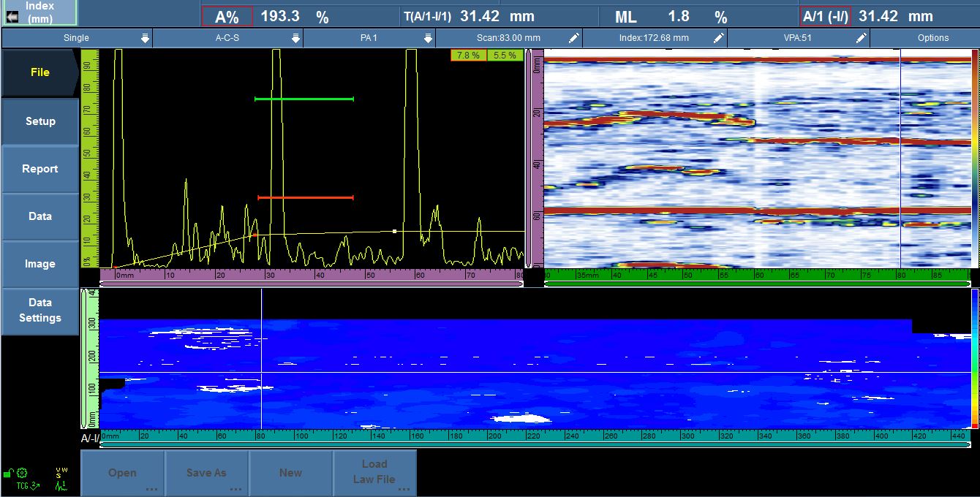Screen dimensions: 980x497
Task: Click the green gear status icon
Action: click(22, 473)
